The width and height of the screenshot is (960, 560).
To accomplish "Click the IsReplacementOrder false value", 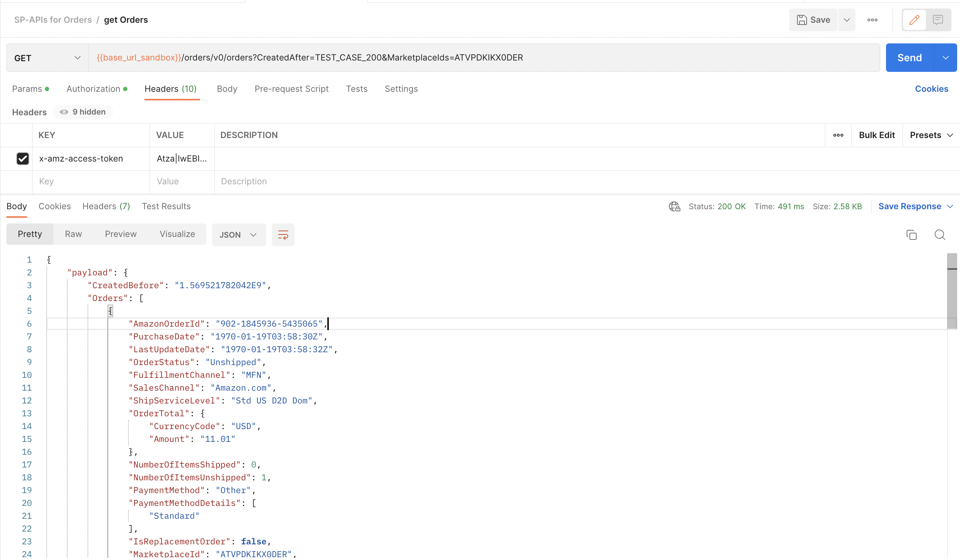I will 253,542.
